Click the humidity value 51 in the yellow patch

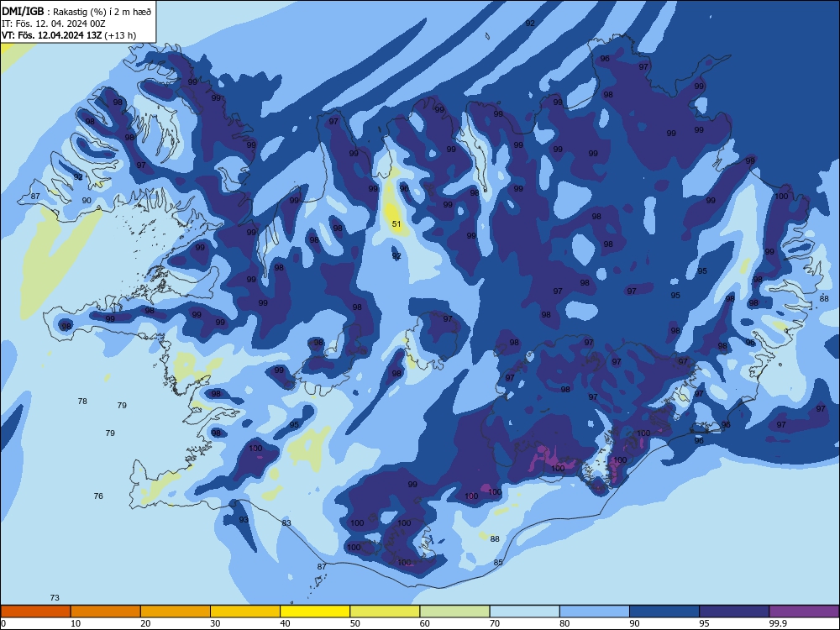396,224
